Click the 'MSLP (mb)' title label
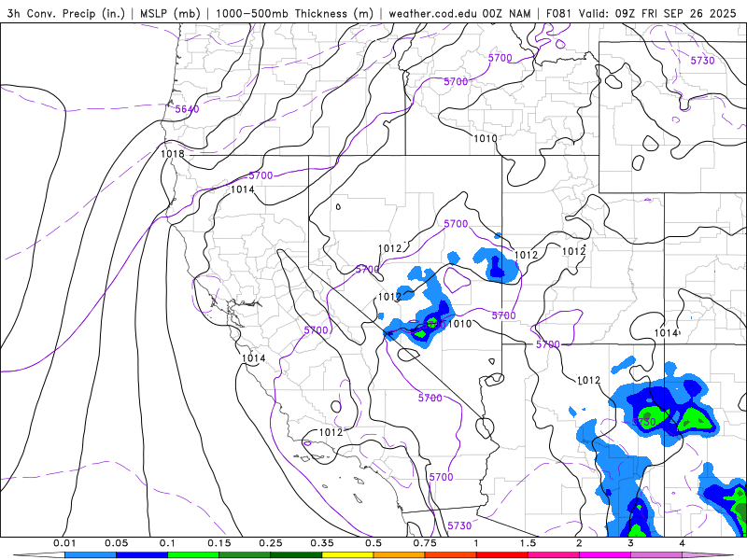747x560 pixels. coord(170,13)
